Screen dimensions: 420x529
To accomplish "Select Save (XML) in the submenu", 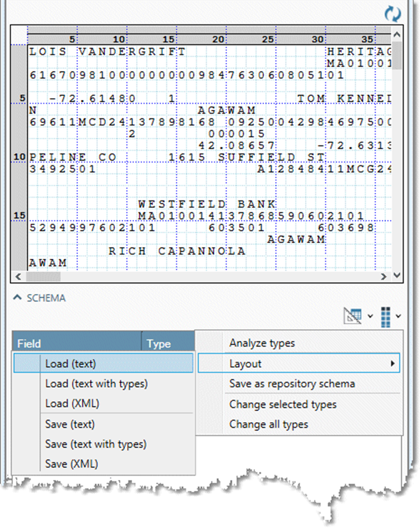I will point(72,464).
